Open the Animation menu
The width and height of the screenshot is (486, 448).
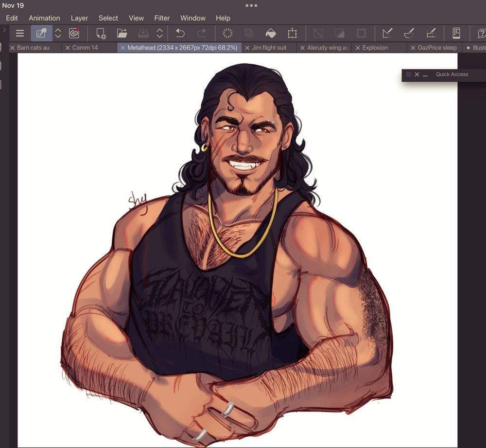pyautogui.click(x=44, y=18)
